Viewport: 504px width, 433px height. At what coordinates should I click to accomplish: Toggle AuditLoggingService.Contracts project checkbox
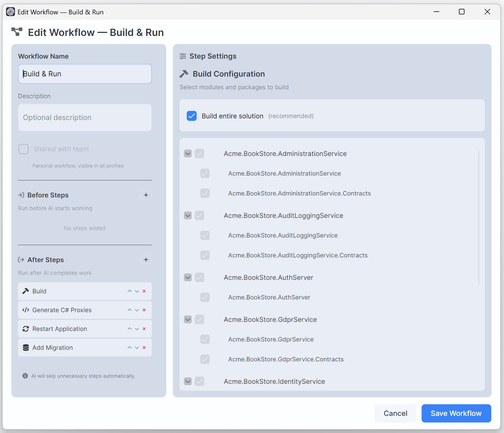[205, 255]
